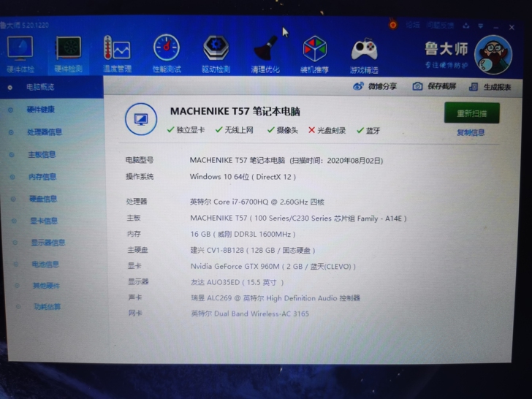Select 硬盘信息 in the sidebar
This screenshot has width=532, height=399.
point(43,199)
